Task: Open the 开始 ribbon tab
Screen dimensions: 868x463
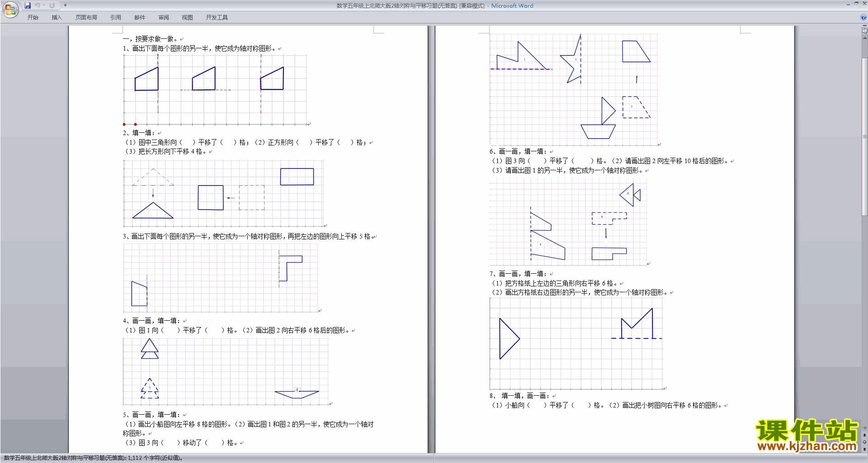Action: 33,18
